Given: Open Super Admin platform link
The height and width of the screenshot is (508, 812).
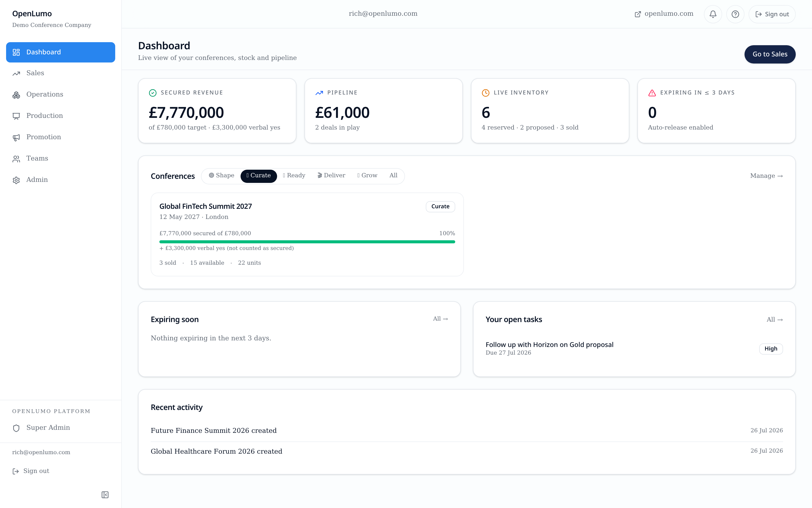Looking at the screenshot, I should pos(60,428).
